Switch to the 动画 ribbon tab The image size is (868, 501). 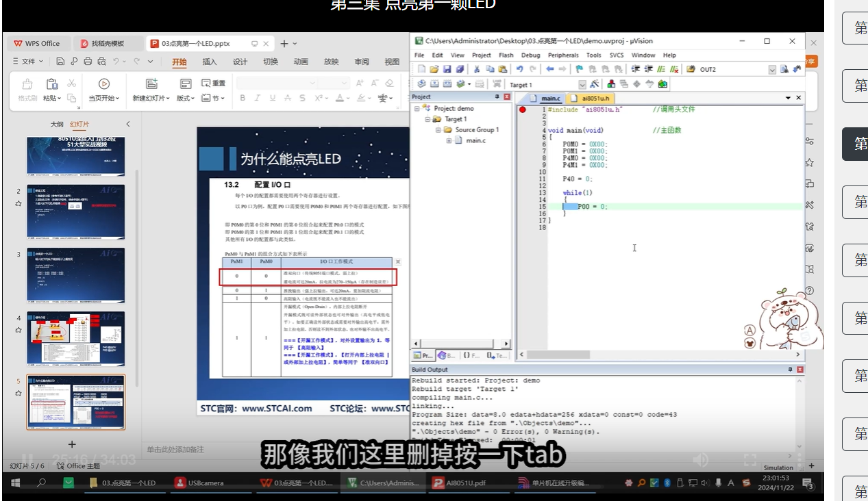coord(301,62)
